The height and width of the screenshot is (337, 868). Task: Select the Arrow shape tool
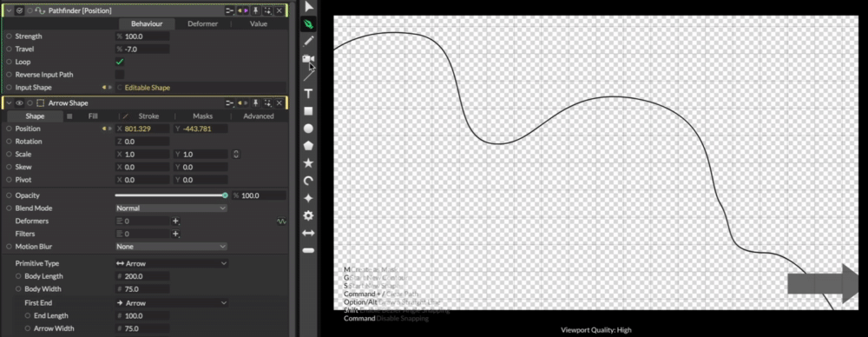coord(308,233)
